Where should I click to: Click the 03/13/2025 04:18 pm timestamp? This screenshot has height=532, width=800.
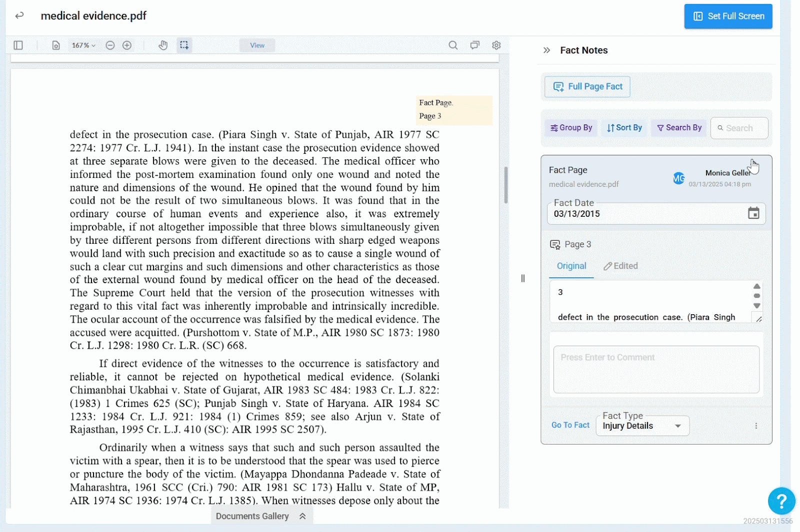719,184
